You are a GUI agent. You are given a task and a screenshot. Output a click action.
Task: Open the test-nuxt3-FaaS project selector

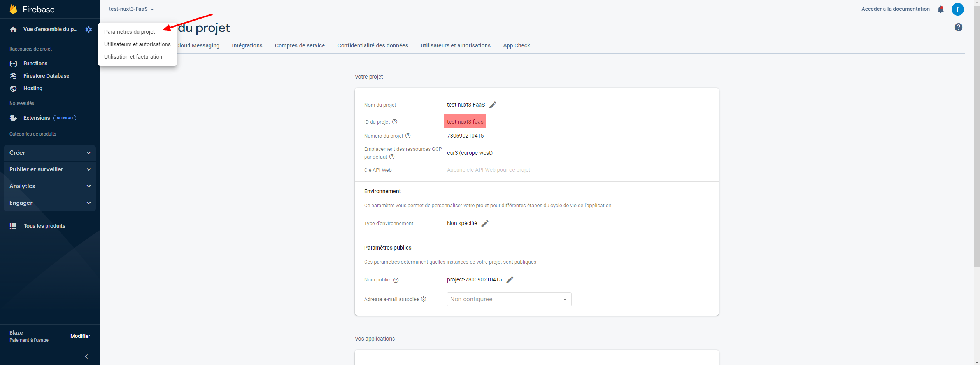click(131, 9)
